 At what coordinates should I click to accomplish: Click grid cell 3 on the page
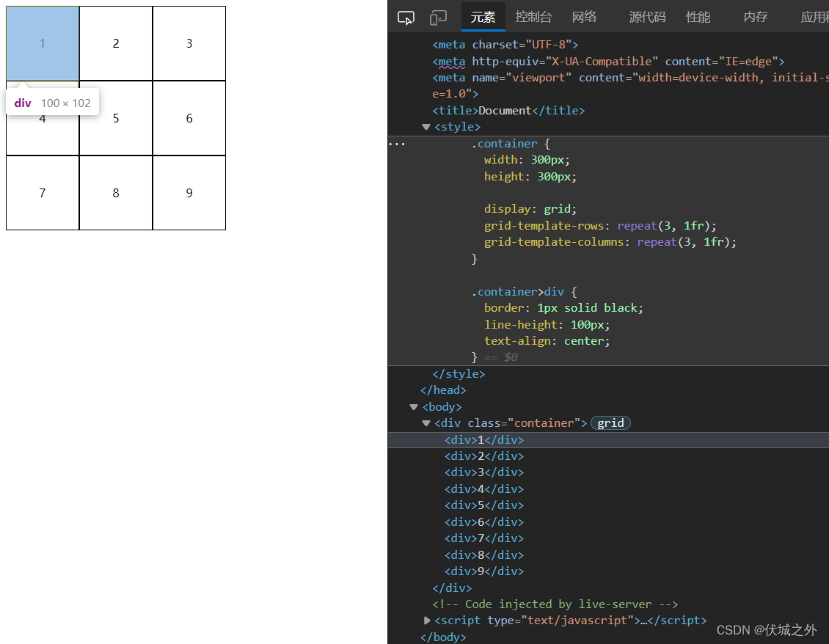pyautogui.click(x=189, y=43)
